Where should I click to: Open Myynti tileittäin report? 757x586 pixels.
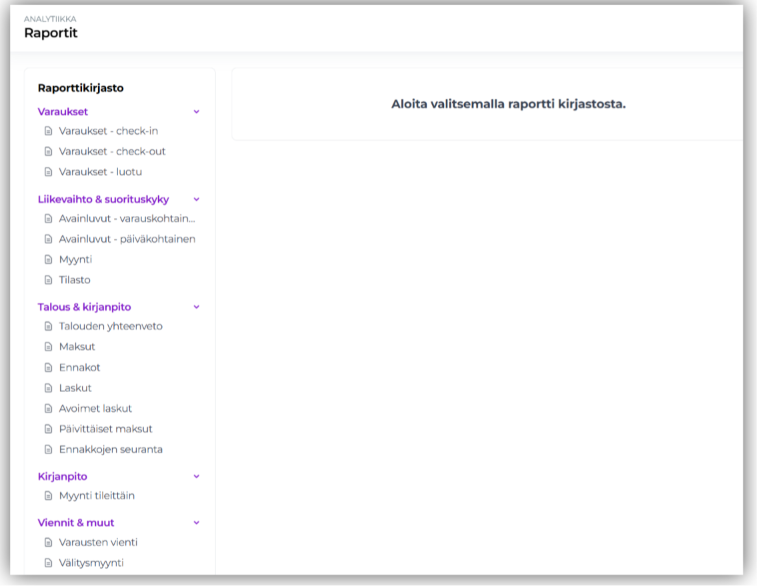pos(97,496)
